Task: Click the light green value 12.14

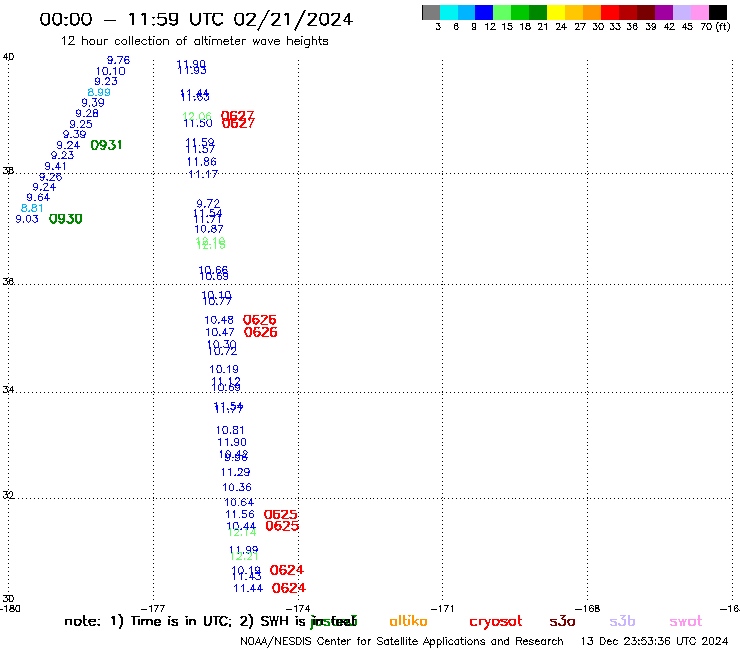Action: click(x=242, y=533)
